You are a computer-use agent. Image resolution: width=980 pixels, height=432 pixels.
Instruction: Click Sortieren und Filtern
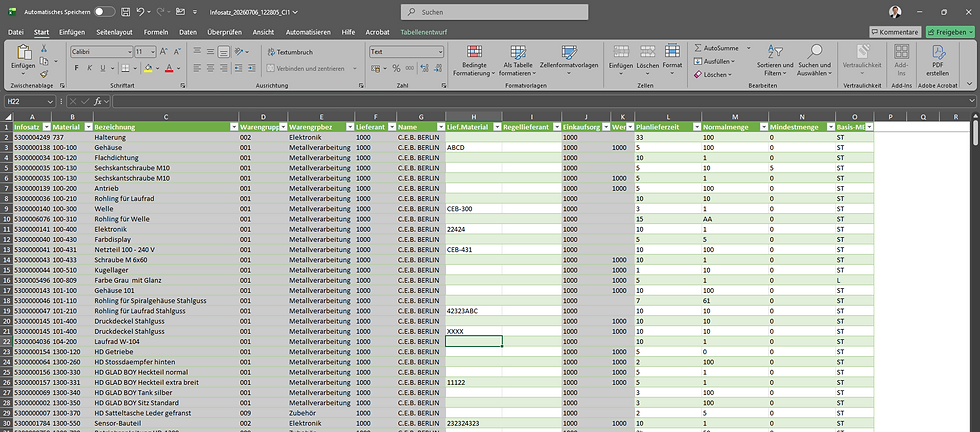tap(775, 61)
